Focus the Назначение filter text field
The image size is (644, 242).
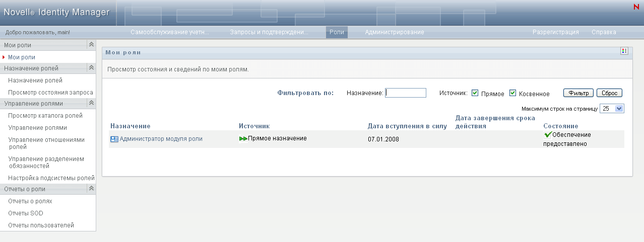(406, 93)
